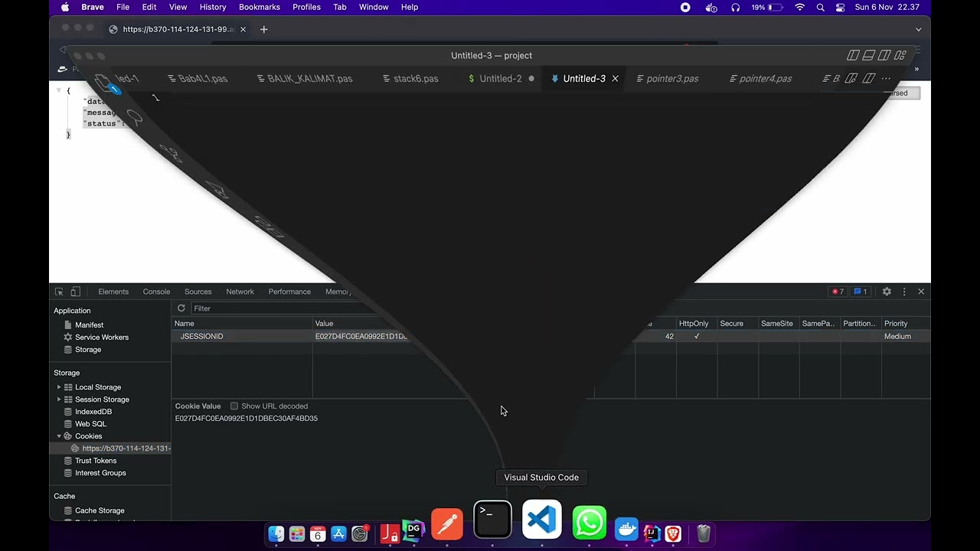980x551 pixels.
Task: Click Visual Studio Code dock icon
Action: click(541, 520)
